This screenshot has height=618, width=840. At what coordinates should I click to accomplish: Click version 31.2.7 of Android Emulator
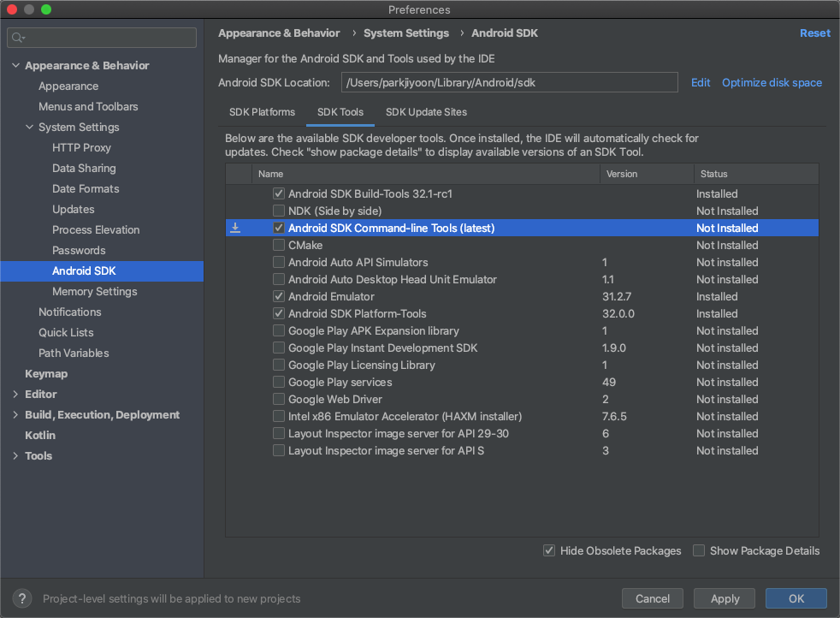click(617, 296)
